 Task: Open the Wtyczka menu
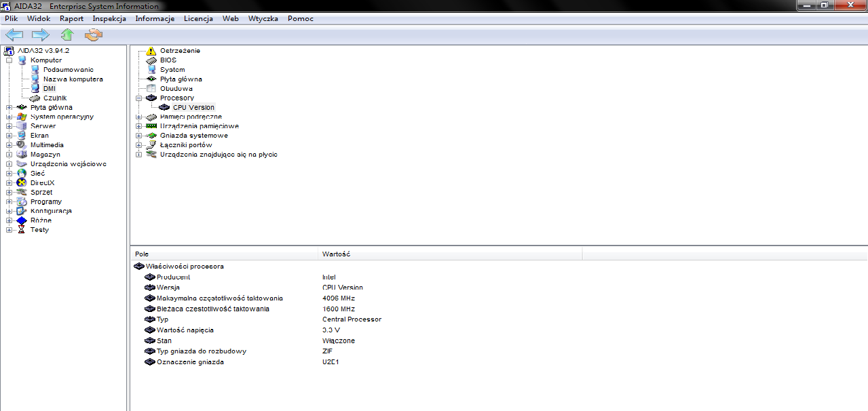[x=263, y=19]
